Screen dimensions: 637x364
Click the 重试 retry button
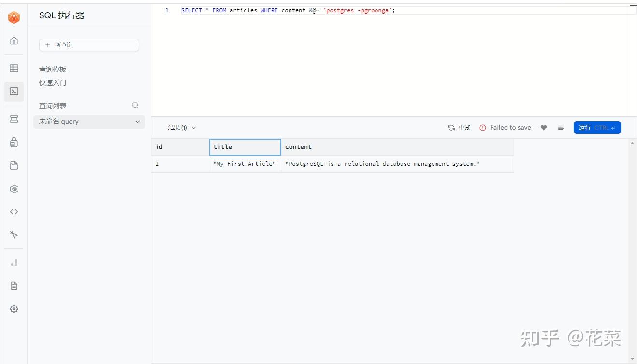tap(459, 128)
